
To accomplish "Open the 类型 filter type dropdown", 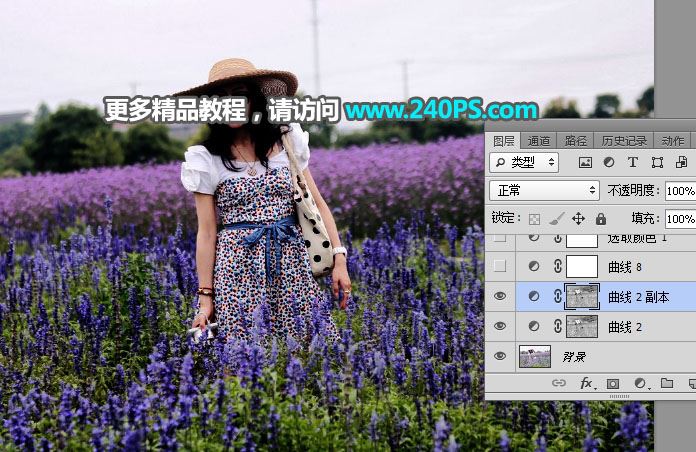I will tap(524, 163).
